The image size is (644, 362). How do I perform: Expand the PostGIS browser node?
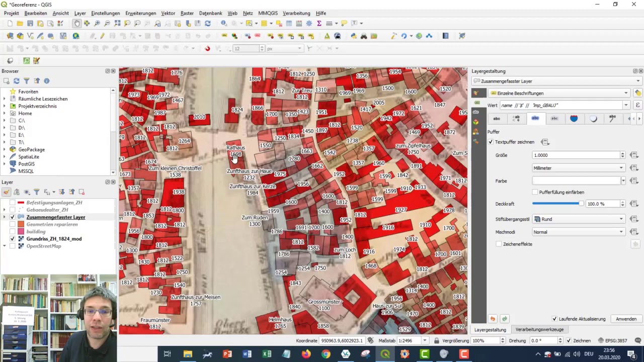click(x=5, y=164)
